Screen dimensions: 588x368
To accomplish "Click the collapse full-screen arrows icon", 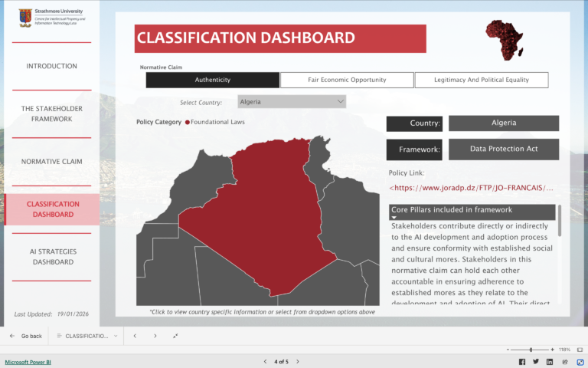I will coord(175,336).
